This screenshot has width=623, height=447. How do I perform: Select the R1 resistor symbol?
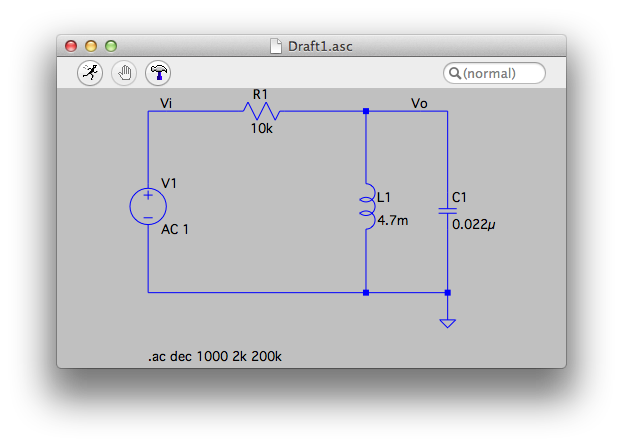[x=260, y=111]
